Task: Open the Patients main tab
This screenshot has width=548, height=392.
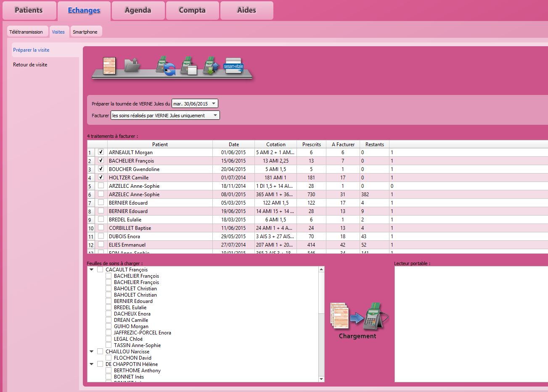Action: click(x=29, y=11)
